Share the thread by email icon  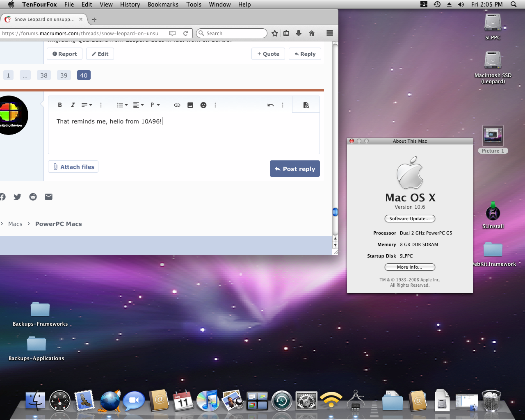point(49,197)
